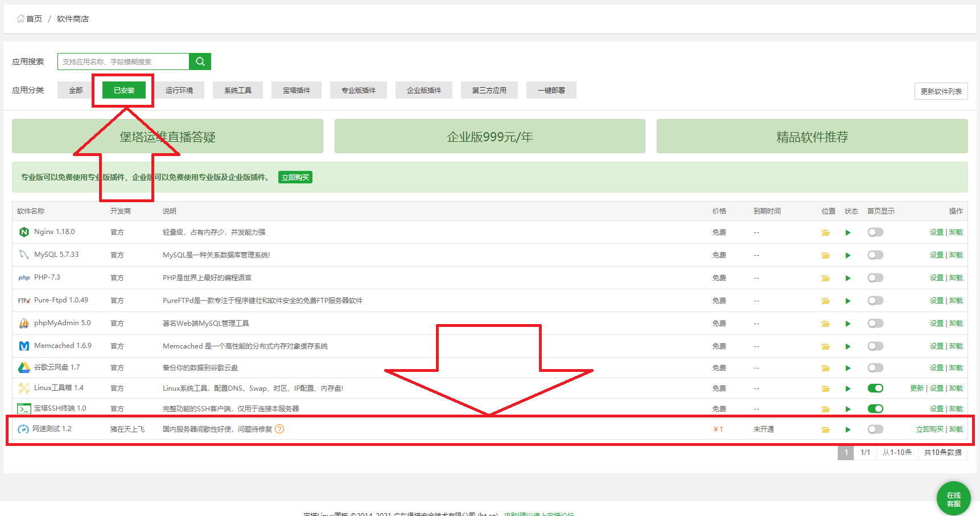980x516 pixels.
Task: Click the 谷歌云网盘 Google Drive icon
Action: coord(24,367)
